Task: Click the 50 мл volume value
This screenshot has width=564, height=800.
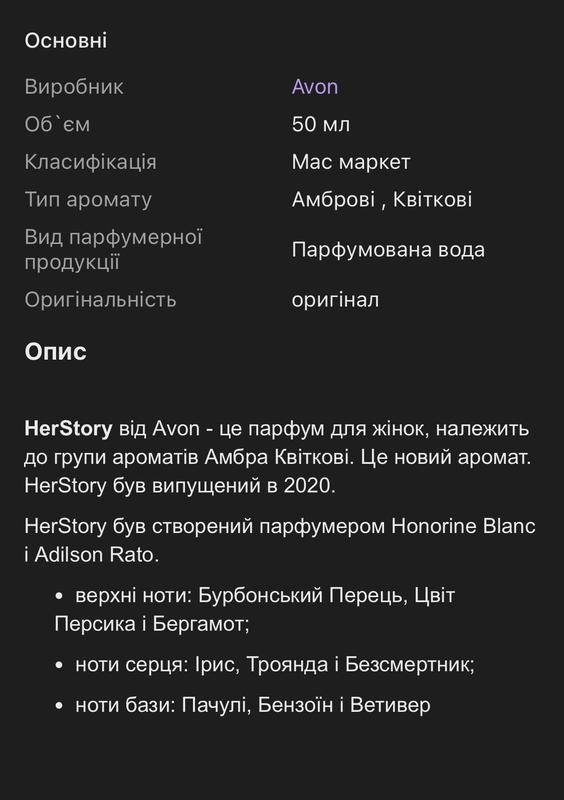Action: click(321, 124)
